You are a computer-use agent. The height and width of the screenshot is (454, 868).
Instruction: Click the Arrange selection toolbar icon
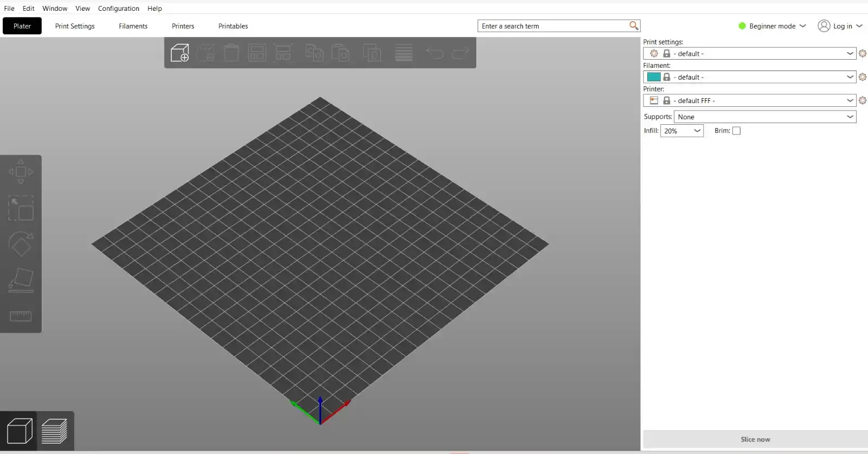[283, 53]
